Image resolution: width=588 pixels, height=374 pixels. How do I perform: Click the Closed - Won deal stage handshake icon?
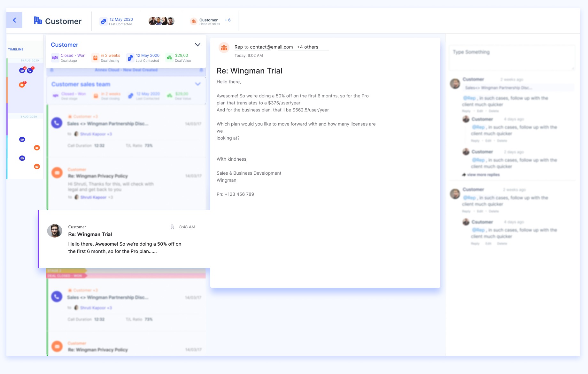point(55,58)
